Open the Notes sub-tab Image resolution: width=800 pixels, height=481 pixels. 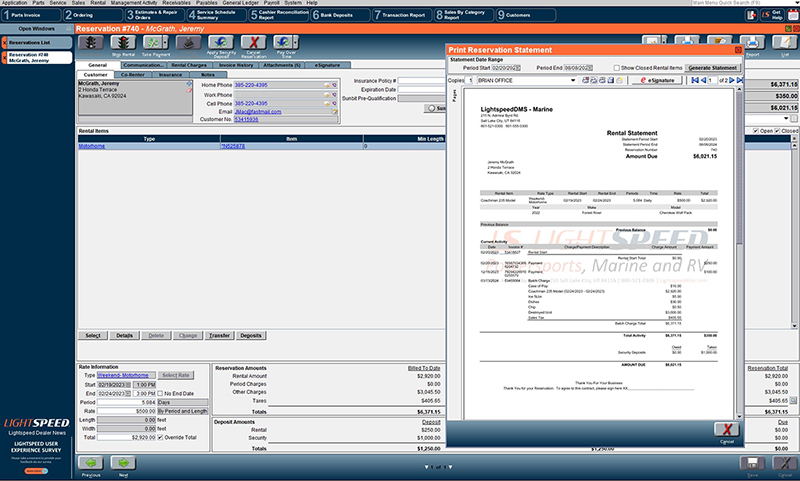click(208, 75)
